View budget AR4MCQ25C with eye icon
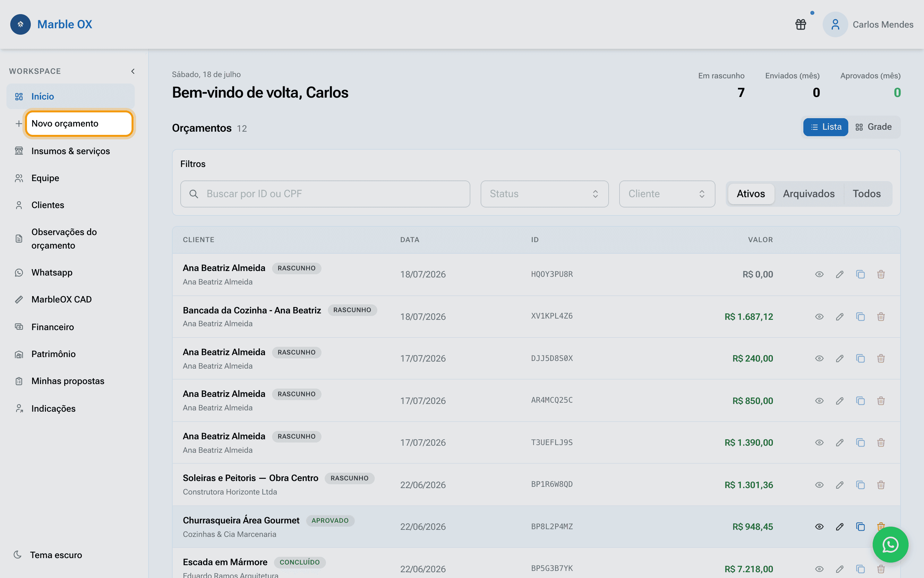This screenshot has height=578, width=924. [819, 401]
